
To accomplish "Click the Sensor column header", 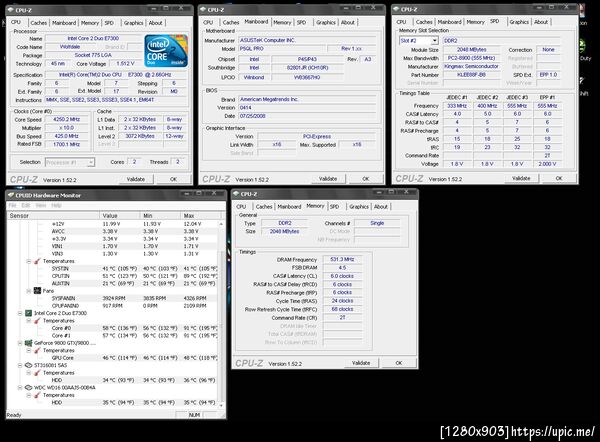I will pos(53,216).
